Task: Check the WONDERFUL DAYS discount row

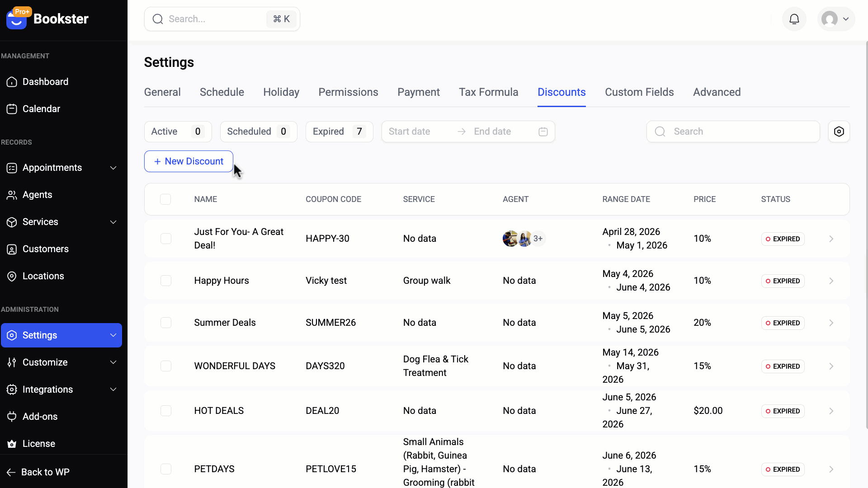Action: pos(166,366)
